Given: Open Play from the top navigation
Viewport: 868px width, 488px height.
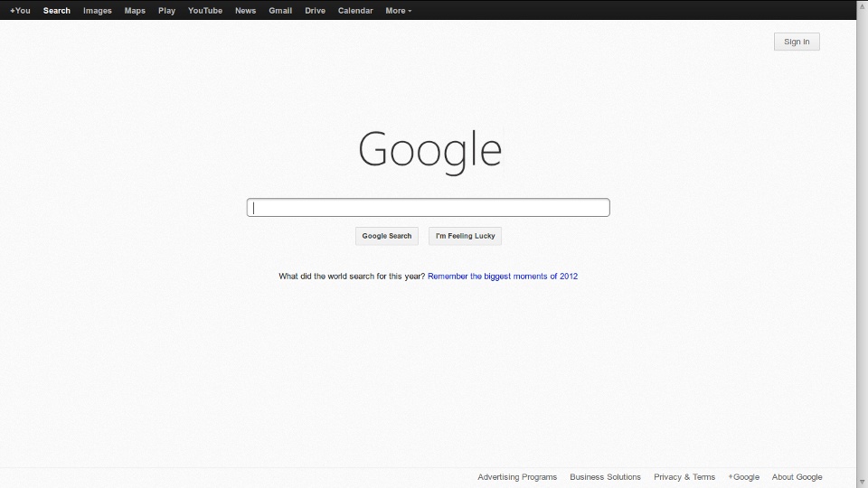Looking at the screenshot, I should click(166, 11).
